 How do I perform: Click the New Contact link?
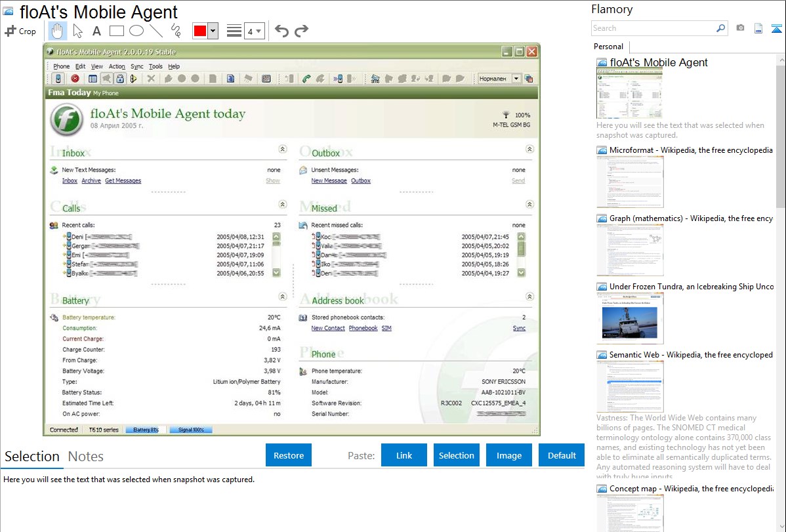[328, 329]
